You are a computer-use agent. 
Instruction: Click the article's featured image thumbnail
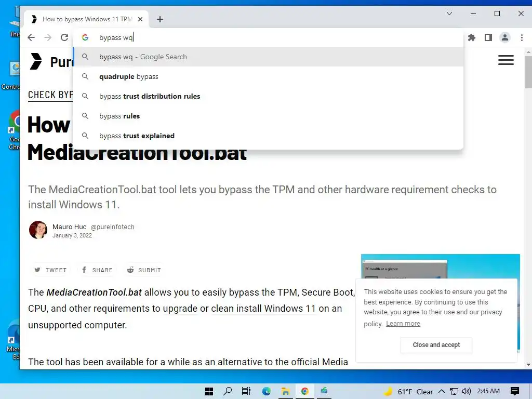coord(441,267)
